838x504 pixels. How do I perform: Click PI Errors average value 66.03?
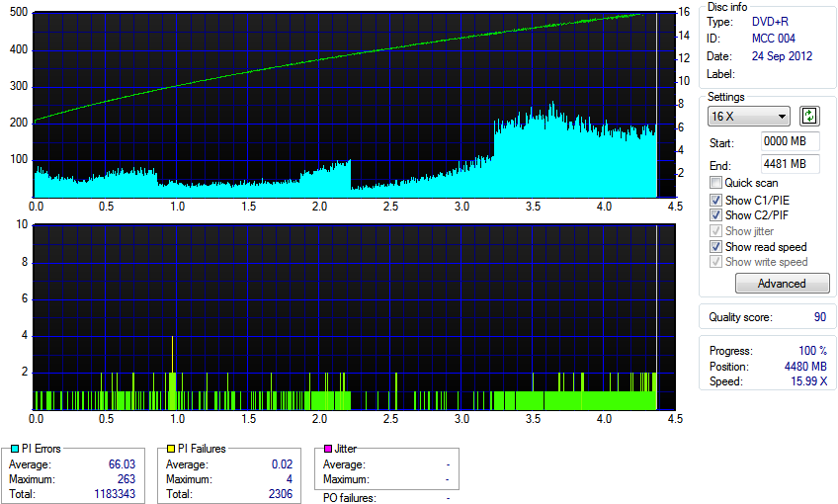coord(122,464)
